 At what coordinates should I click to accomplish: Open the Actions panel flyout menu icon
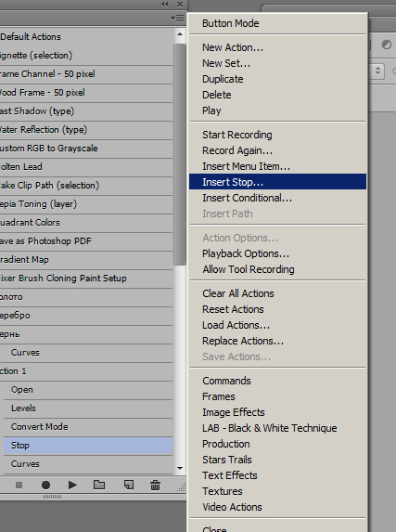click(177, 18)
